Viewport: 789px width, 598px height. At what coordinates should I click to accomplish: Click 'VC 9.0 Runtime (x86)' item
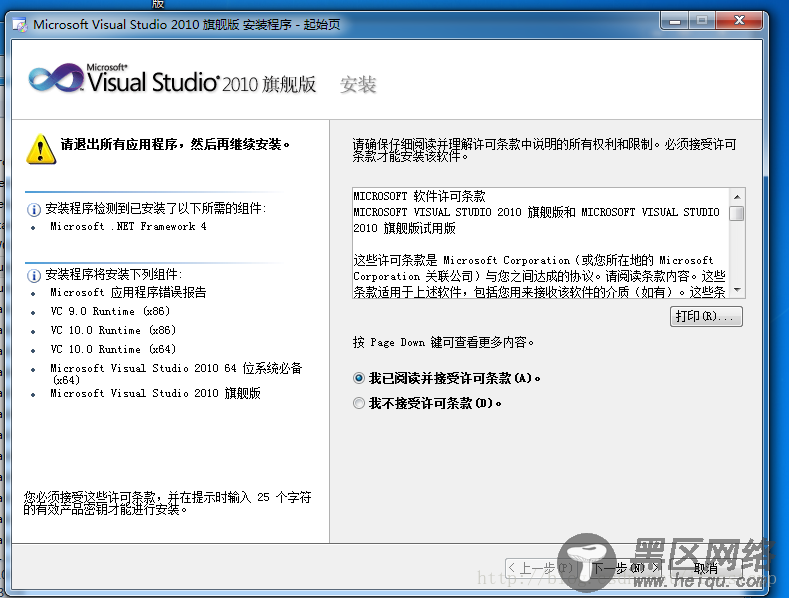pos(110,311)
